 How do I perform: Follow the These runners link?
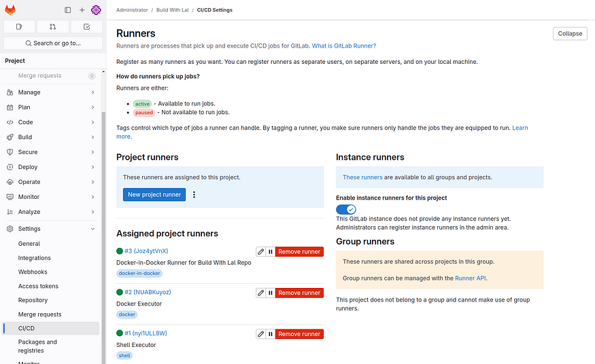point(362,177)
